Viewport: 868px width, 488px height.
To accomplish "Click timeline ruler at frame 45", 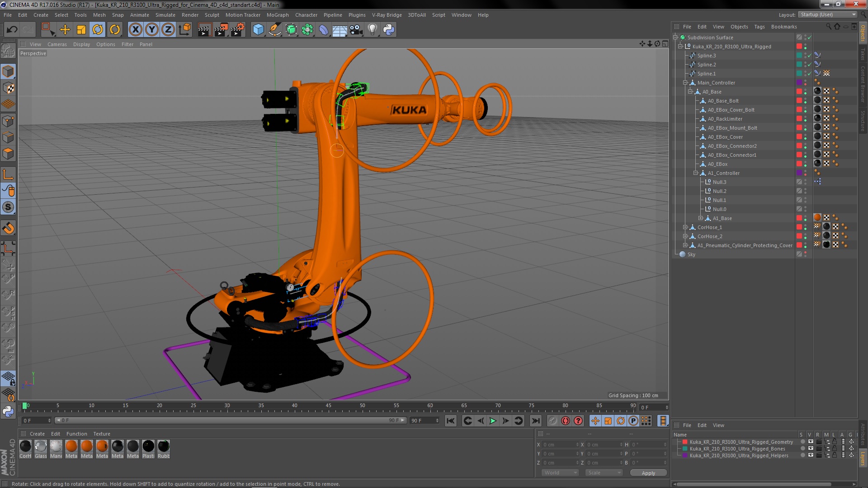I will tap(329, 407).
